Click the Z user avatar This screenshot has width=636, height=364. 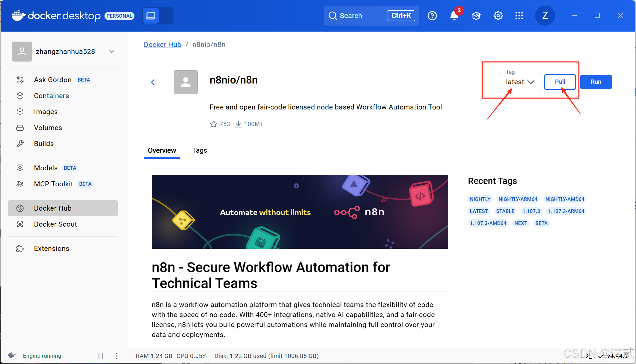click(545, 16)
